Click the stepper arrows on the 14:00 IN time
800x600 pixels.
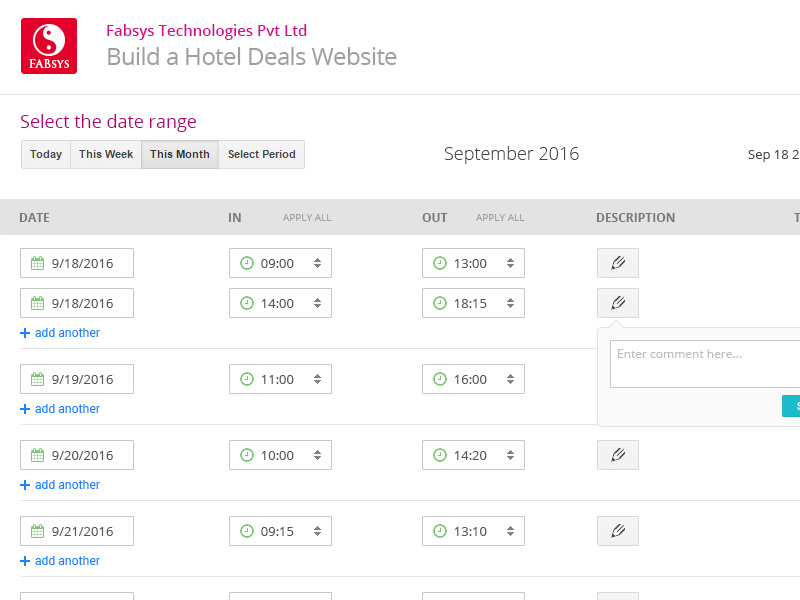click(318, 303)
